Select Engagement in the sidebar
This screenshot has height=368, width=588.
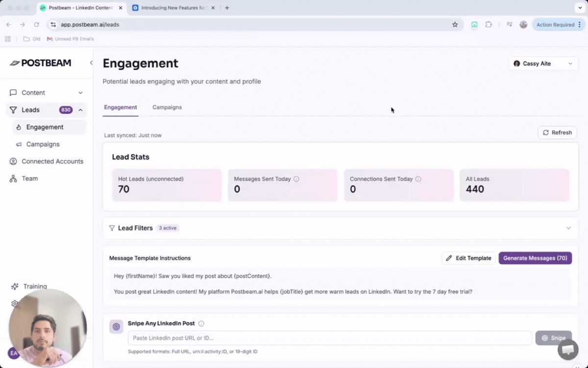pyautogui.click(x=49, y=127)
